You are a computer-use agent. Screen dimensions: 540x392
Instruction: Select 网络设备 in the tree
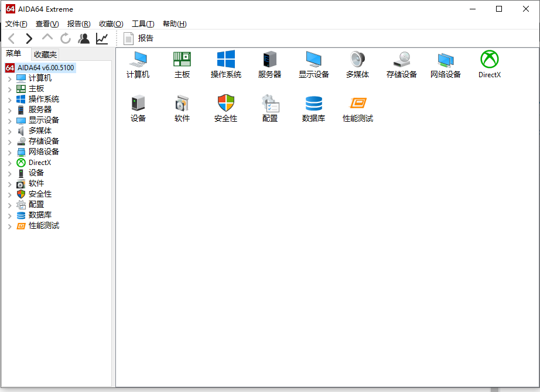pyautogui.click(x=44, y=152)
